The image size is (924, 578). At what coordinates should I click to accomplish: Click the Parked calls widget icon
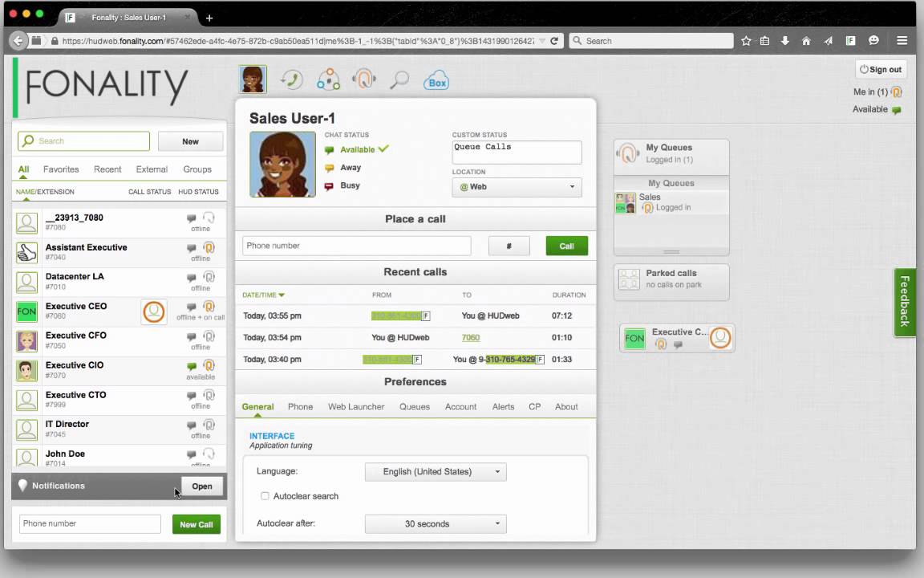click(629, 279)
